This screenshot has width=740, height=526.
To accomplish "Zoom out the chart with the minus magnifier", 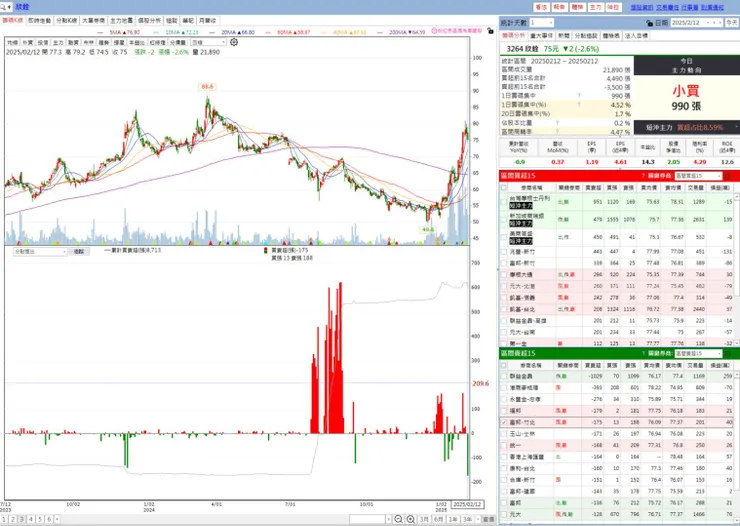I will (x=398, y=519).
